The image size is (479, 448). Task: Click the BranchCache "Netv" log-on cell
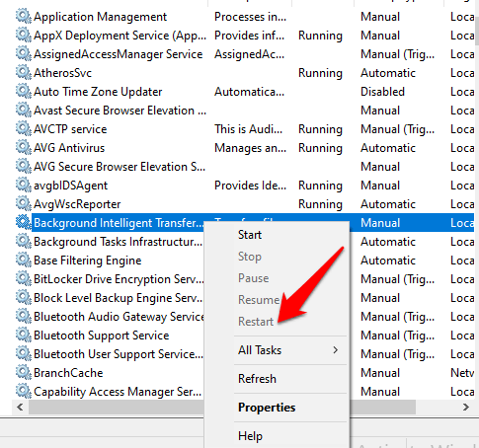click(462, 373)
